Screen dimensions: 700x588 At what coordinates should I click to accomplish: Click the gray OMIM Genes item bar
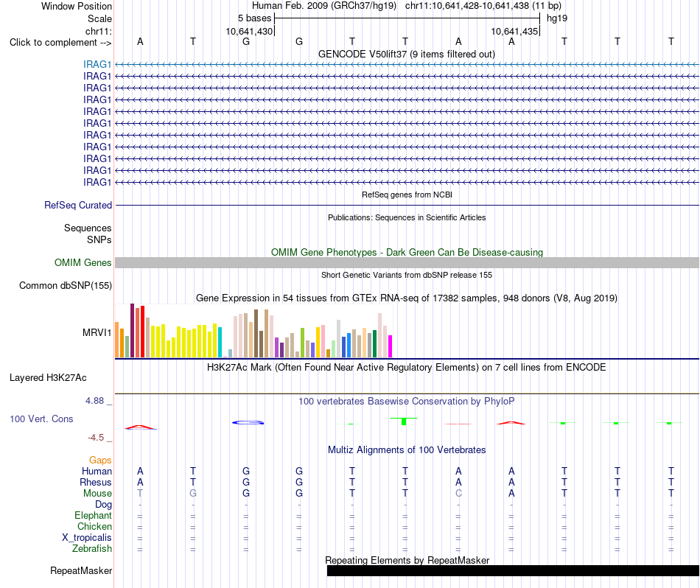(x=407, y=262)
